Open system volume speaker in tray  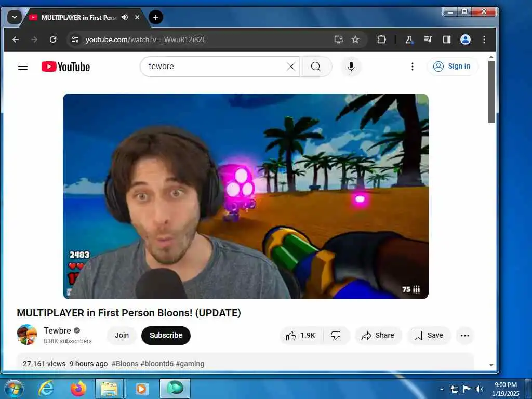tap(480, 389)
